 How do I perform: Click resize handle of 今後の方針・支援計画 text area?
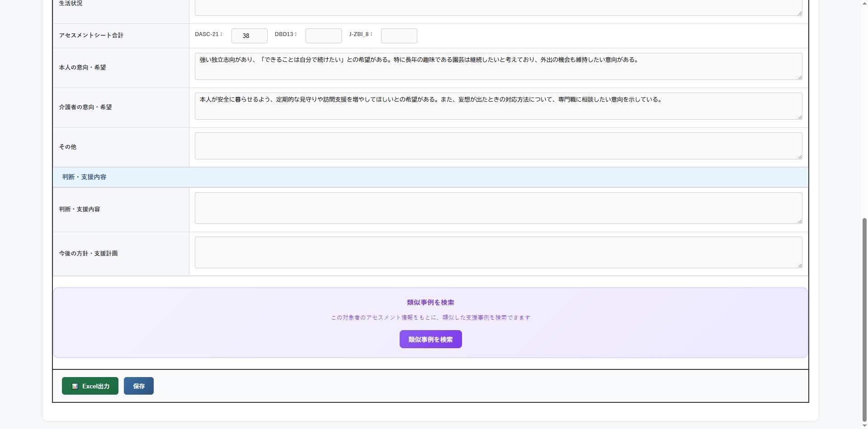point(799,265)
